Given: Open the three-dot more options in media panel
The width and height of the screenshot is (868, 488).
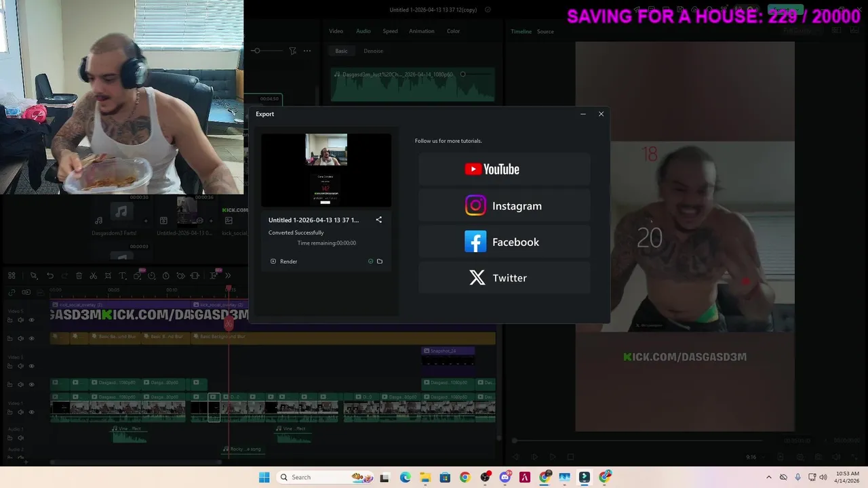Looking at the screenshot, I should [307, 51].
